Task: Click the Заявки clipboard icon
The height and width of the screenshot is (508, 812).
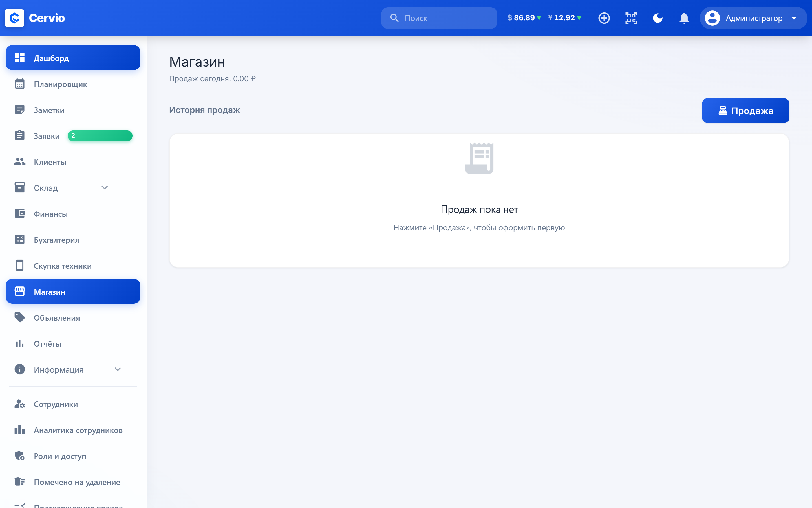Action: [19, 135]
